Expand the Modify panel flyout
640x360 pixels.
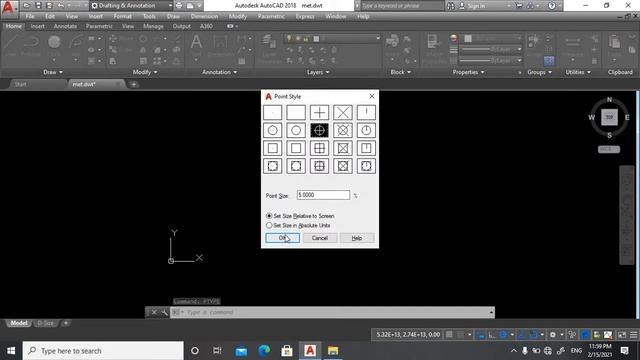145,72
